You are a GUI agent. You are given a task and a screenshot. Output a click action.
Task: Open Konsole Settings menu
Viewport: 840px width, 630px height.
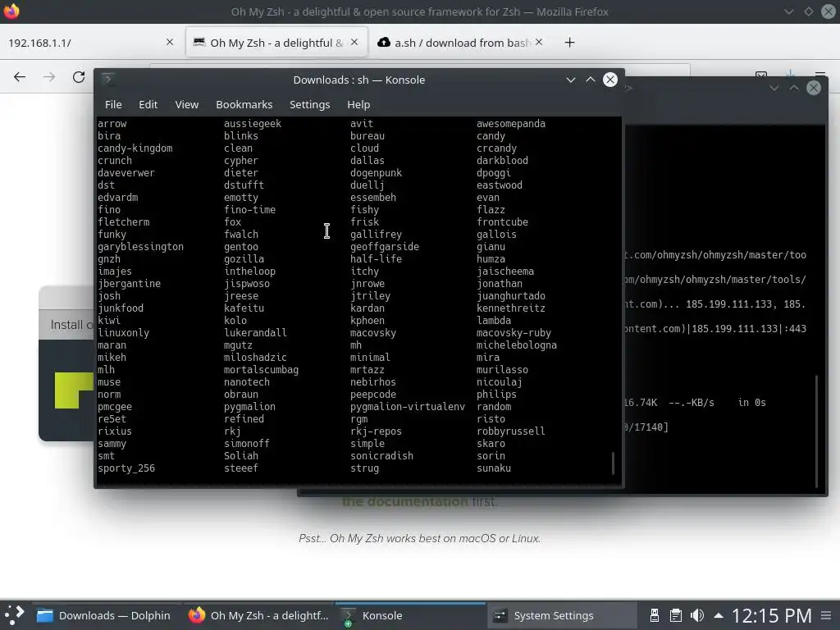tap(309, 104)
